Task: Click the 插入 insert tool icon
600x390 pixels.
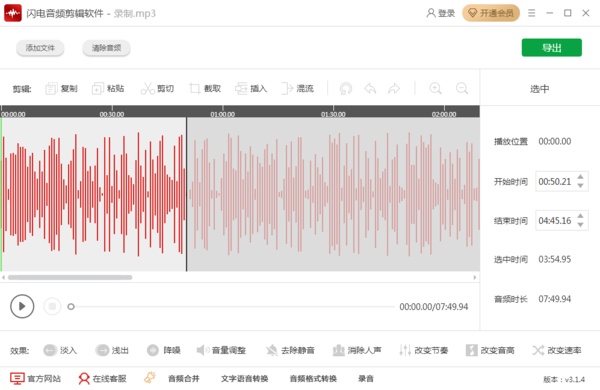Action: (241, 89)
